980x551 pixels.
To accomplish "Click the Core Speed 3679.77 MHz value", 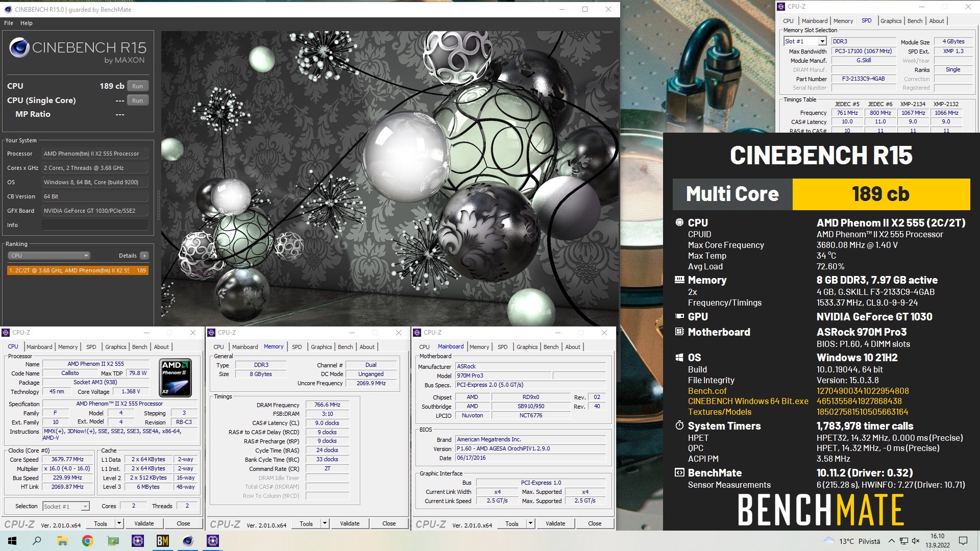I will tap(67, 460).
